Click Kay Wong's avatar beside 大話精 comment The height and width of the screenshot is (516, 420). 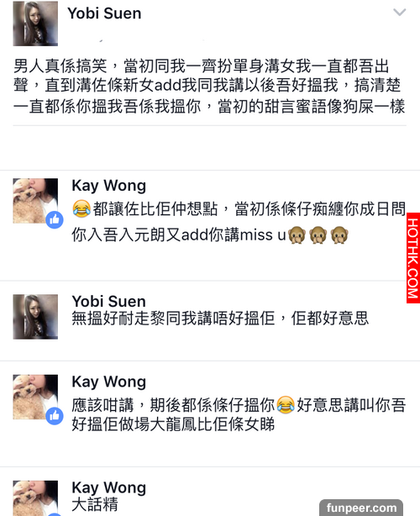click(35, 498)
